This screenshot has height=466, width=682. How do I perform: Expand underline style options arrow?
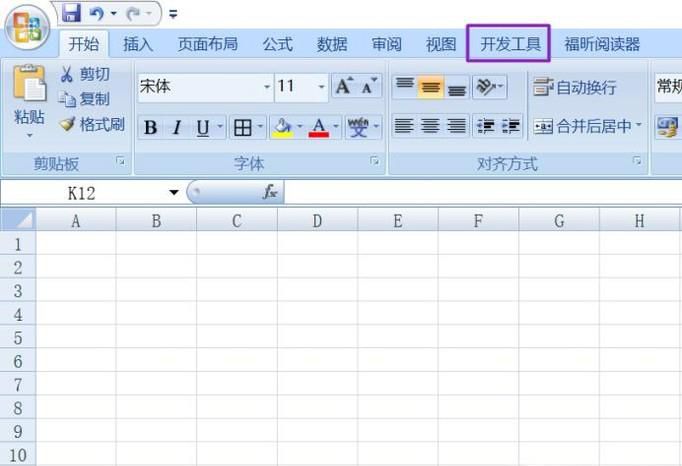(x=220, y=127)
